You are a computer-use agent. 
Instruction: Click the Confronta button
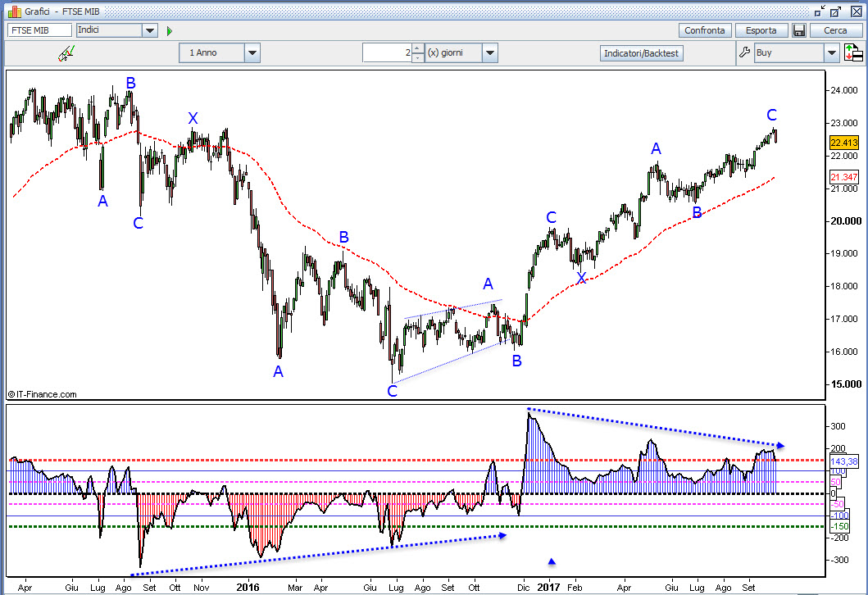(705, 30)
